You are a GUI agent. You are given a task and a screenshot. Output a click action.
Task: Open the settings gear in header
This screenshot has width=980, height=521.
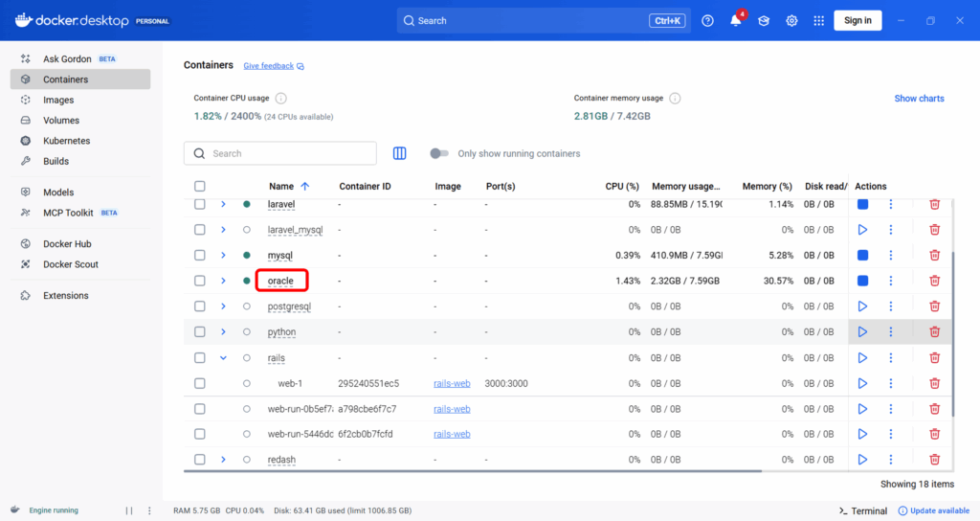point(791,21)
